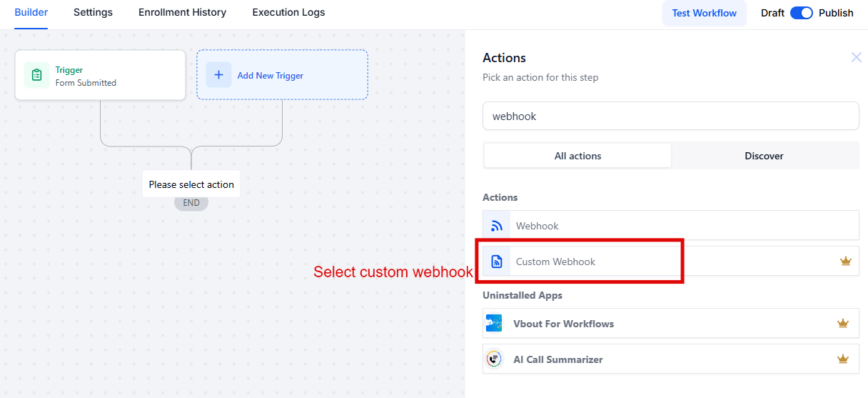
Task: Open the Execution Logs tab
Action: pyautogui.click(x=288, y=12)
